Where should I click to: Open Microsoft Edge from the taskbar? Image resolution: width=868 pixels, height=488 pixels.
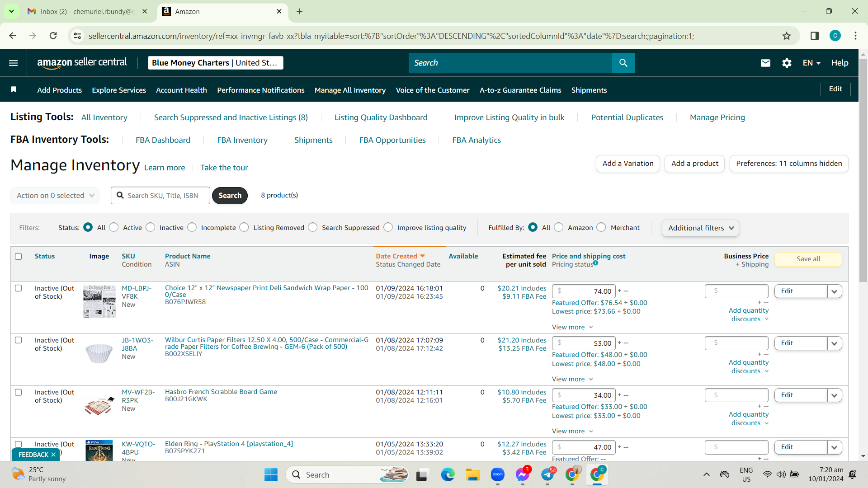point(448,474)
